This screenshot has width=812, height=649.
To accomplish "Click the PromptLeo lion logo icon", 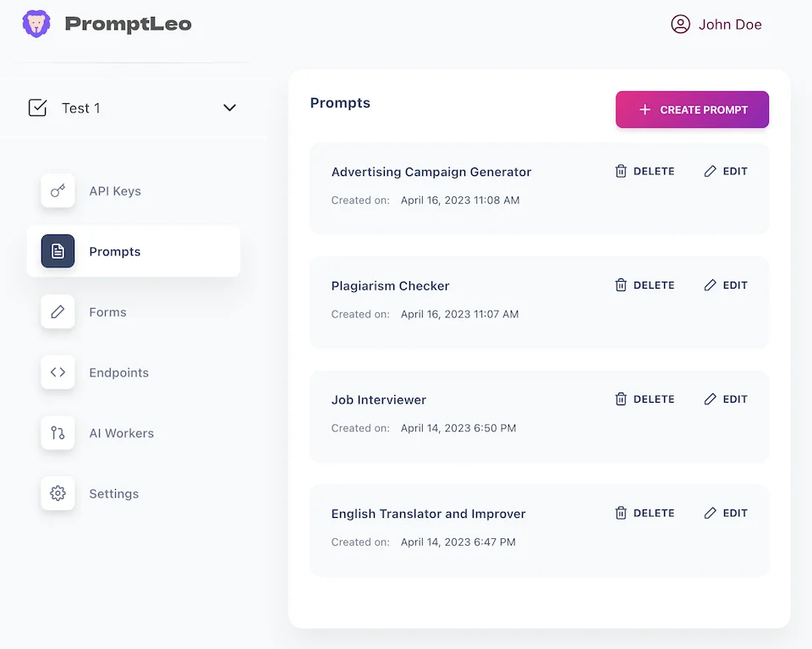I will [36, 24].
